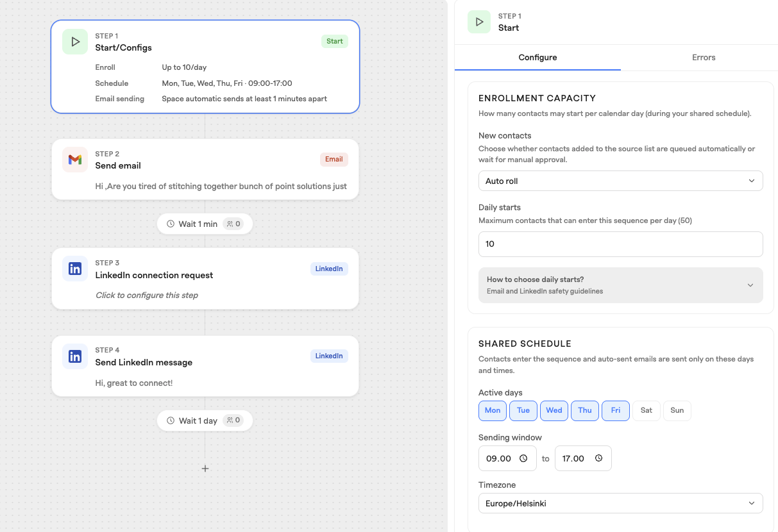Click the red Email badge
Screen dimensions: 778x532
[x=334, y=160]
